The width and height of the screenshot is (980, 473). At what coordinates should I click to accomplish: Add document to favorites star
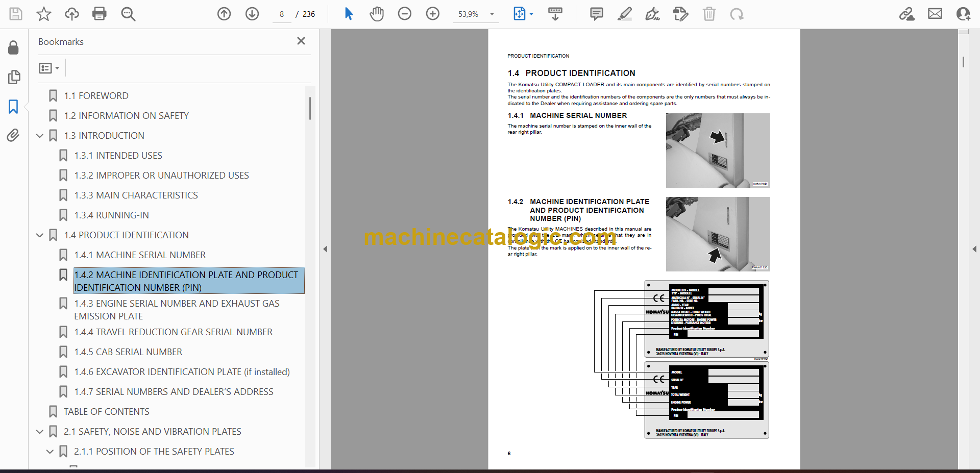(44, 14)
